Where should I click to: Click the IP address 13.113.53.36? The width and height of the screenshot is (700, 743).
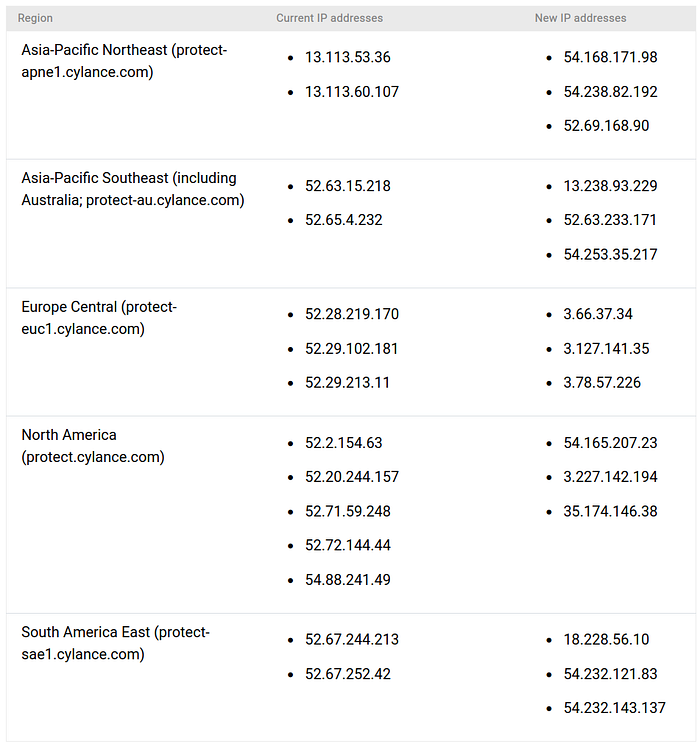(348, 57)
